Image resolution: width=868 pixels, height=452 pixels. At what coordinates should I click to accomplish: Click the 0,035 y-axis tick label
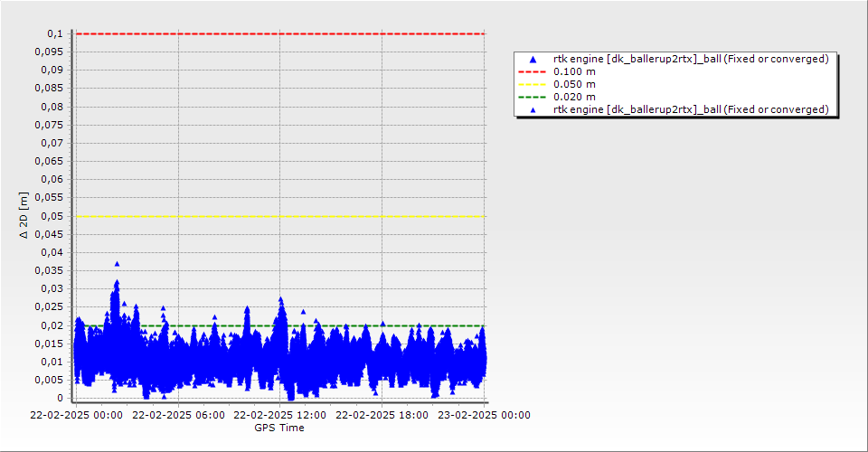(x=49, y=271)
